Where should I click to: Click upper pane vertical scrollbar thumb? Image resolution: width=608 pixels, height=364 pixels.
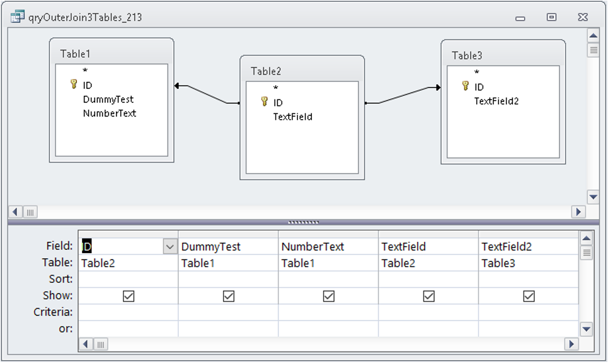tap(593, 50)
